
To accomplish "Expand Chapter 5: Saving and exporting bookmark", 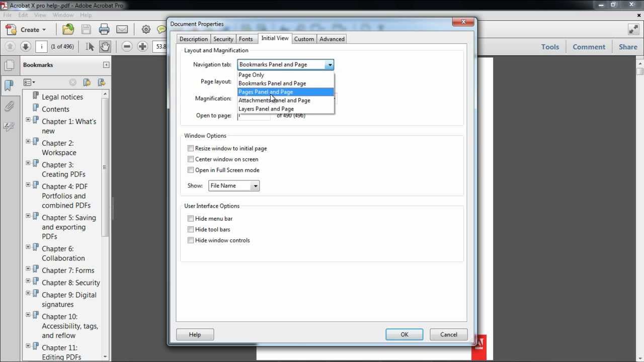I will pos(28,216).
